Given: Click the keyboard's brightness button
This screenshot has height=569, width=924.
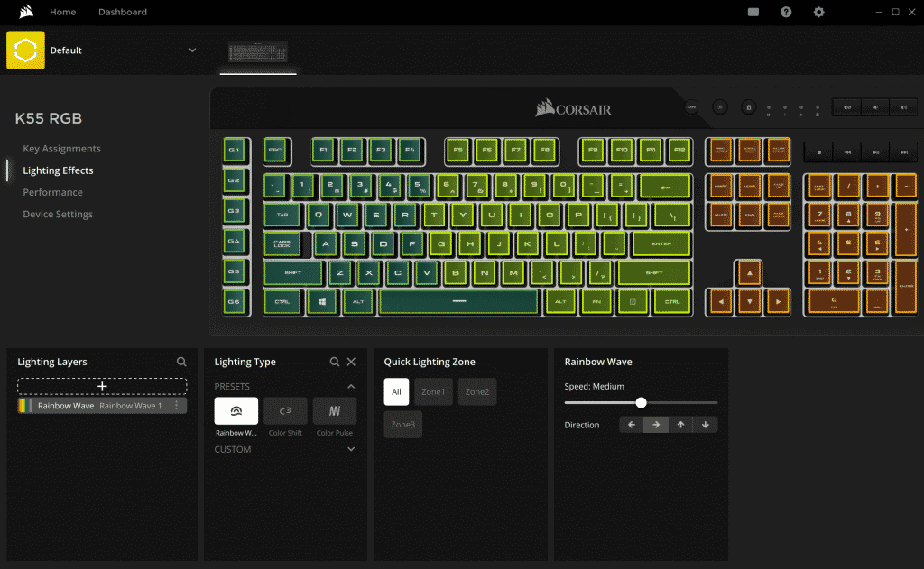Looking at the screenshot, I should [x=719, y=107].
